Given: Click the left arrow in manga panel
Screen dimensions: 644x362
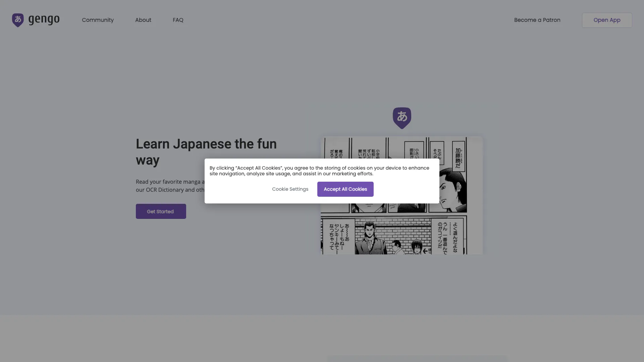Looking at the screenshot, I should (x=425, y=251).
